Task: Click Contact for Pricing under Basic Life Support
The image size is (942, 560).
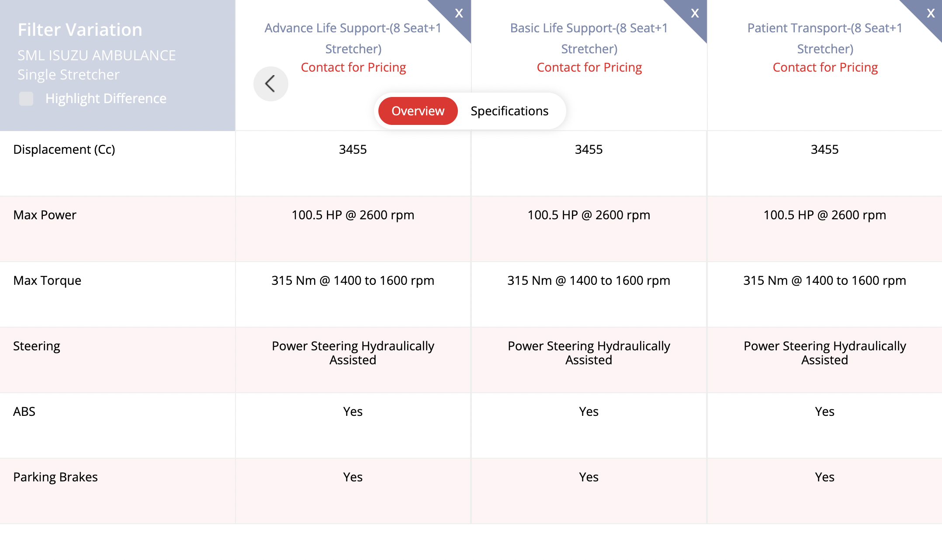Action: click(589, 67)
